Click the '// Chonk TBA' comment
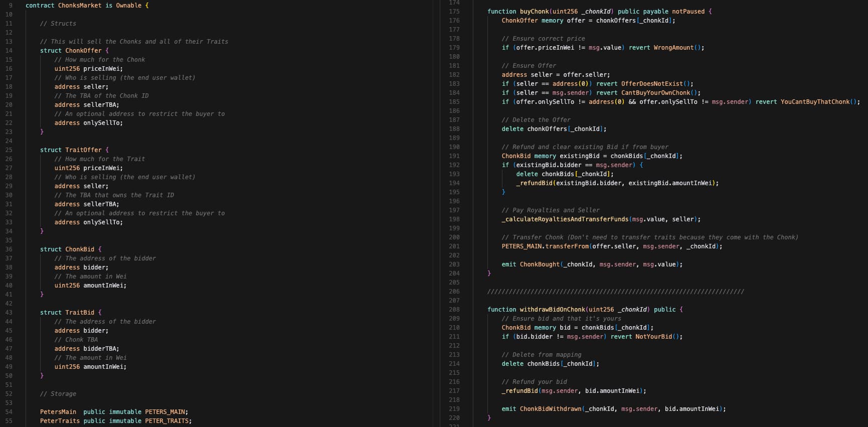Image resolution: width=868 pixels, height=427 pixels. point(76,340)
